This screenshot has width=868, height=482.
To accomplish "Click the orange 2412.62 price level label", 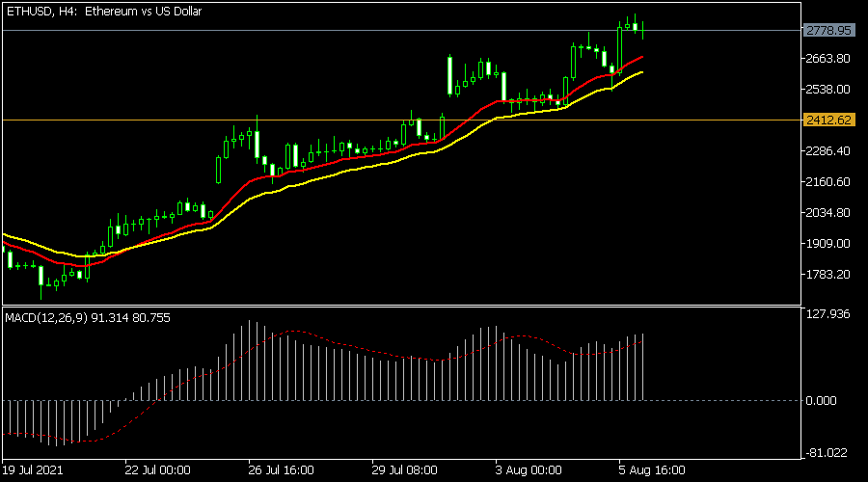I will [828, 120].
